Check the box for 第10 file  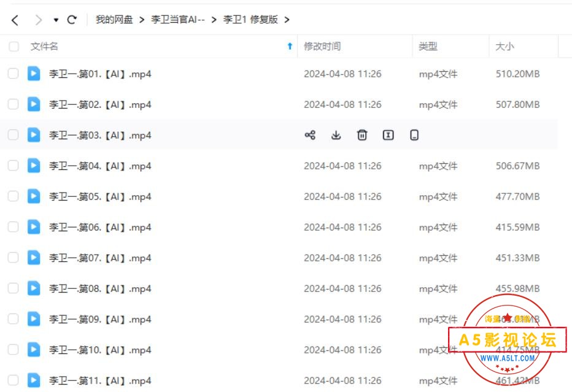click(13, 349)
